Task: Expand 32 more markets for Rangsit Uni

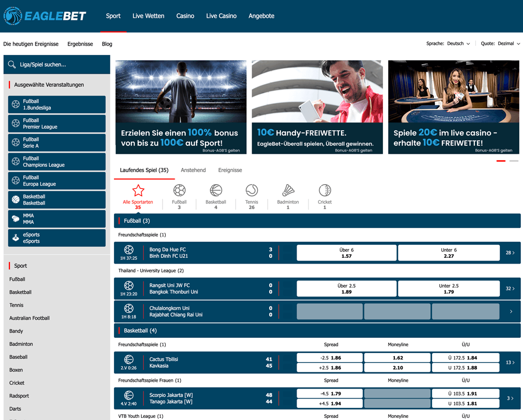Action: click(x=510, y=288)
